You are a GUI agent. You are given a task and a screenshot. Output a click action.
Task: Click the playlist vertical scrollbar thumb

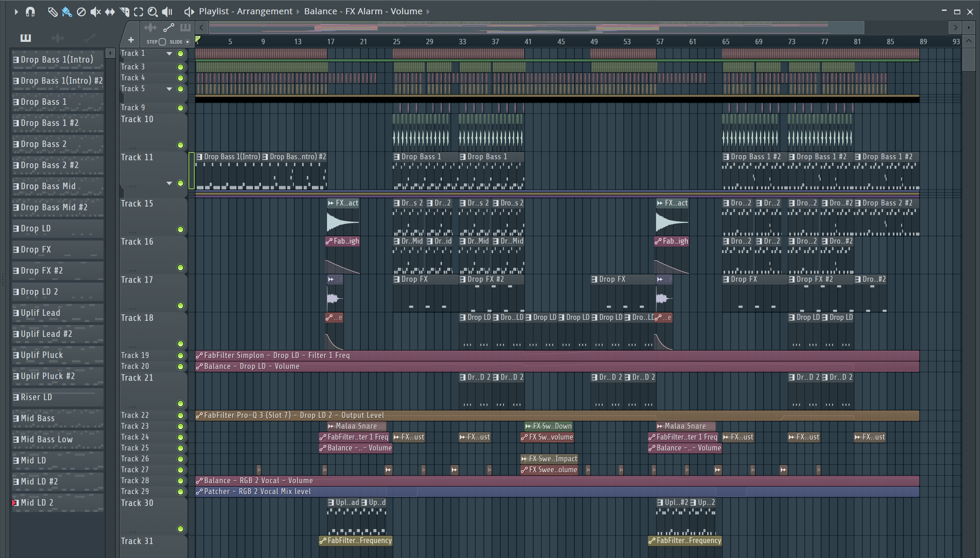(x=968, y=60)
